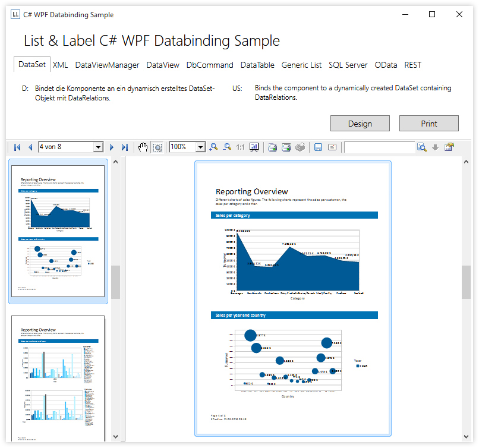Click the preview vertical scrollbar thumb
Image resolution: width=479 pixels, height=448 pixels.
(x=466, y=282)
